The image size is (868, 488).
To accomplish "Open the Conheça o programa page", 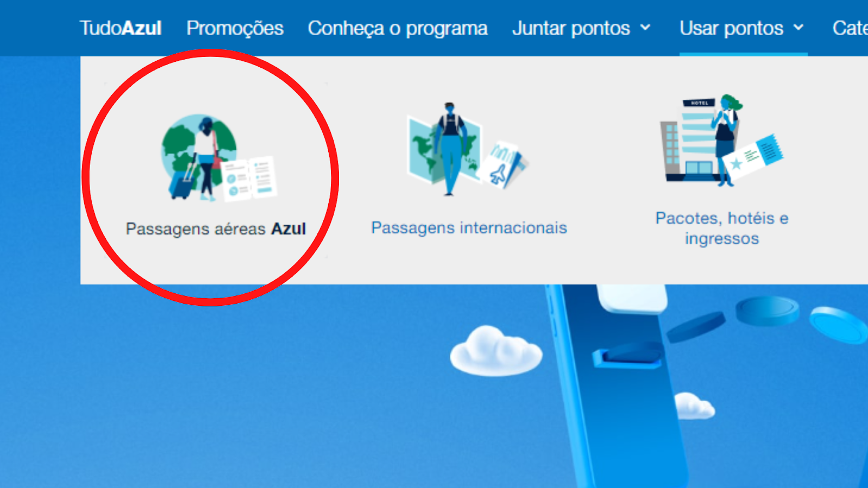I will pos(398,28).
